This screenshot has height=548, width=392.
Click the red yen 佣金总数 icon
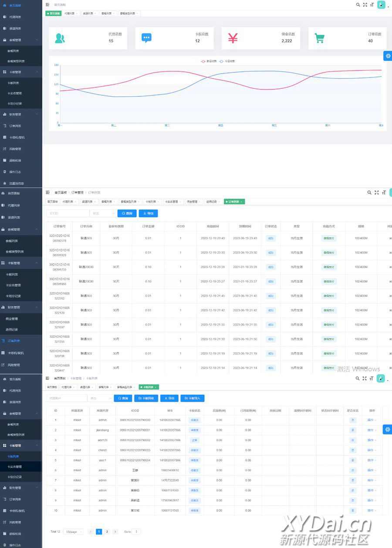click(x=233, y=38)
